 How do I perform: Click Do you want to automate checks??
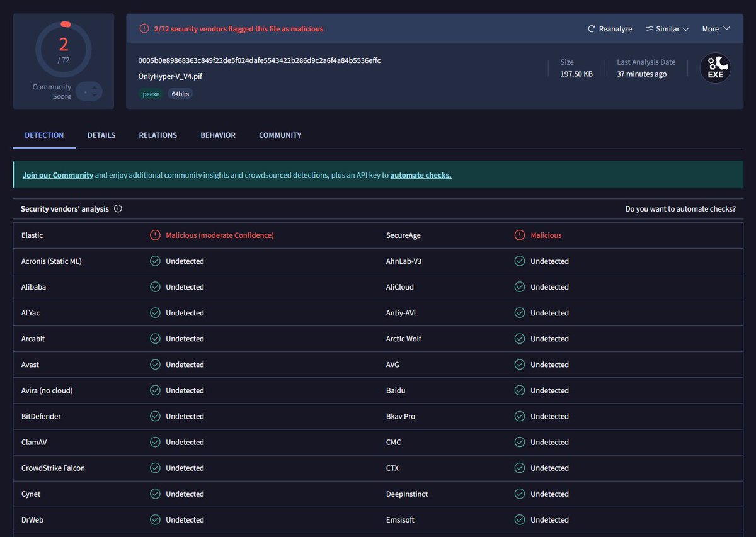pos(680,209)
